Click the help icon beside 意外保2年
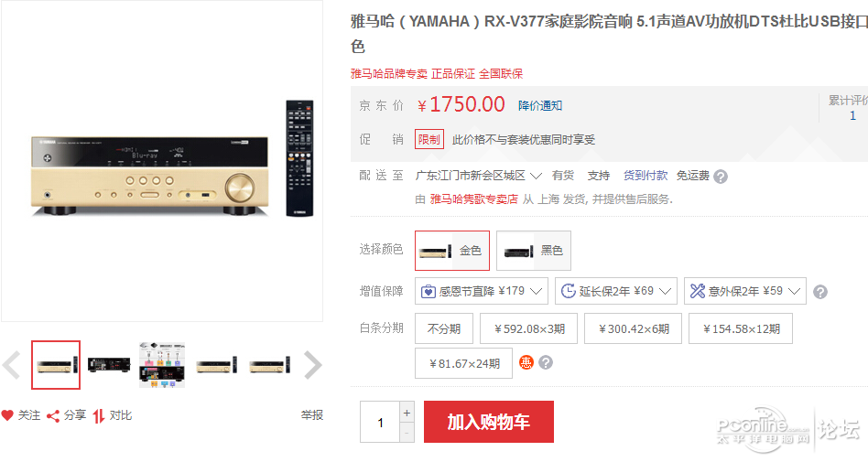The image size is (868, 462). (x=820, y=292)
